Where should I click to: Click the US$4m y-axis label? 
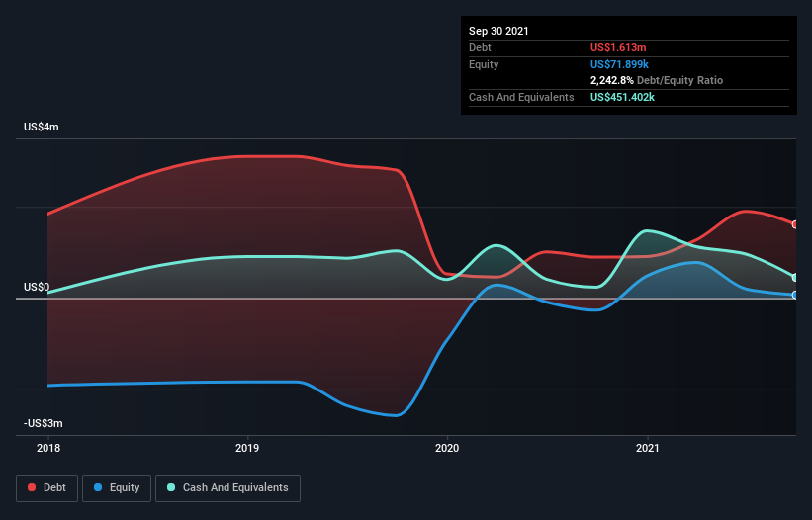[41, 128]
